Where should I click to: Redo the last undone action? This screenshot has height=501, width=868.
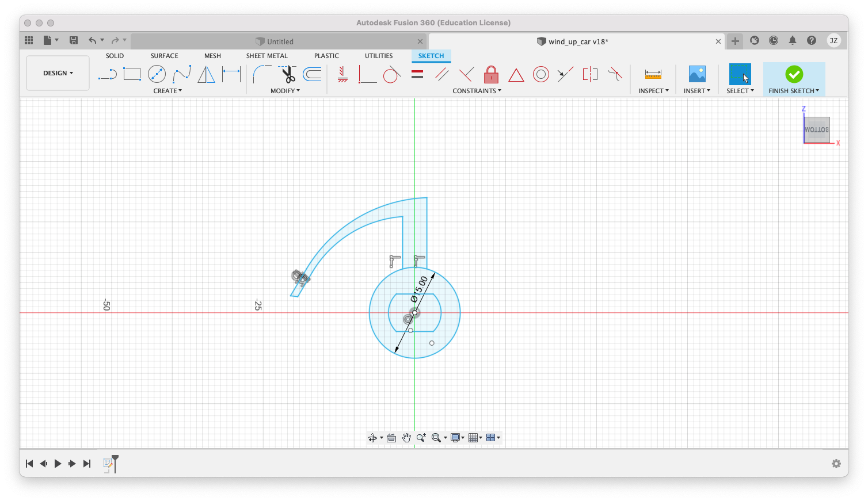[x=115, y=40]
